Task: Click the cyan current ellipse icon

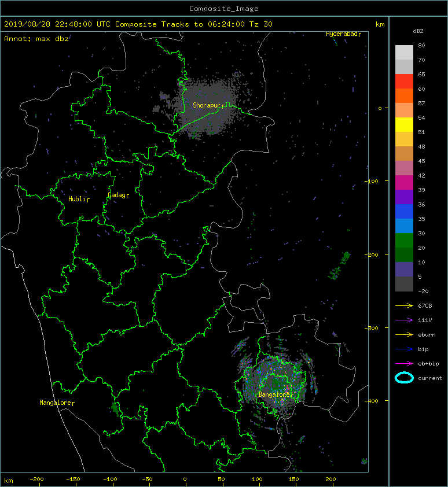Action: coord(404,378)
